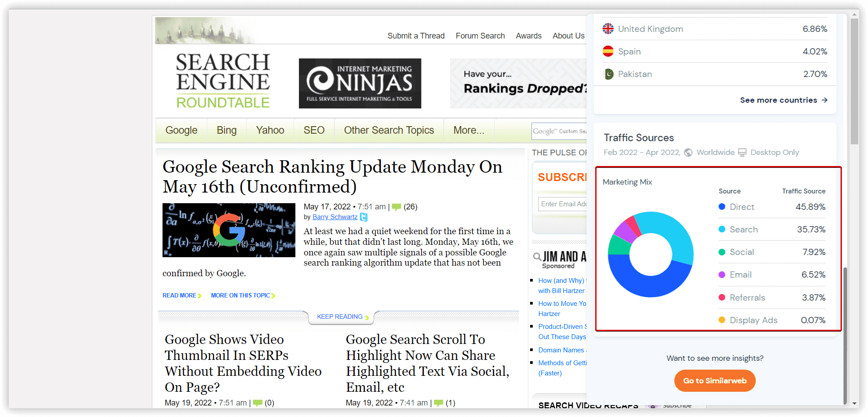Viewport: 868px width, 417px height.
Task: Click the See more countries arrow icon
Action: (824, 100)
